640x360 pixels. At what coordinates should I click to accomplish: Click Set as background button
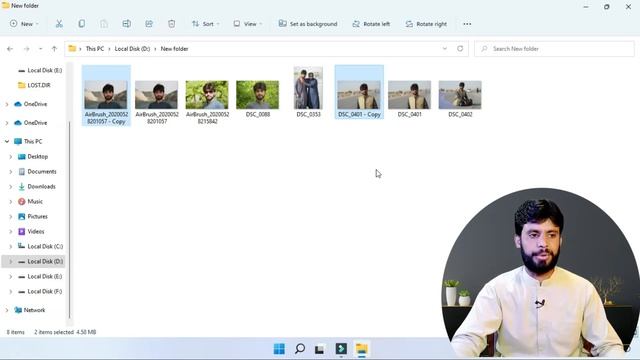pos(308,24)
